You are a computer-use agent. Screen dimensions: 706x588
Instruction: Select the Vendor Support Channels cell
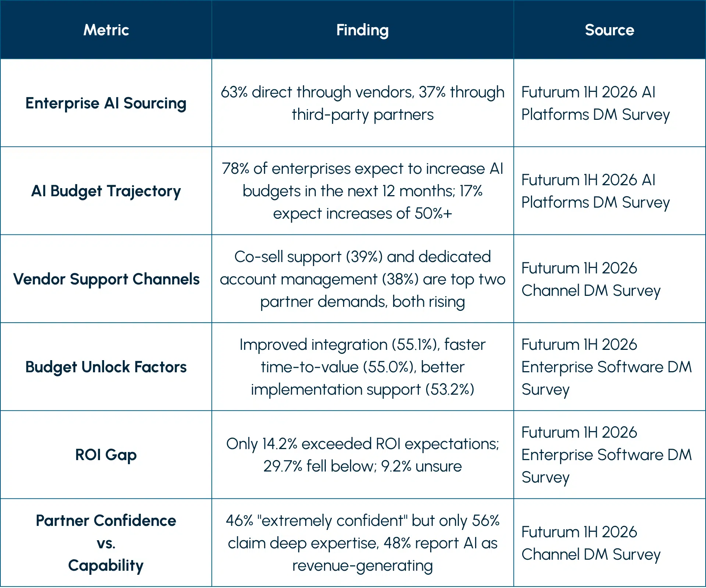[106, 279]
